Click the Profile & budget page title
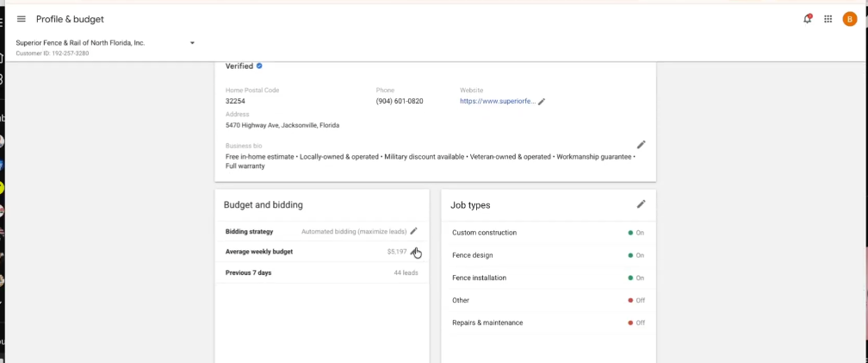Image resolution: width=868 pixels, height=363 pixels. coord(70,19)
